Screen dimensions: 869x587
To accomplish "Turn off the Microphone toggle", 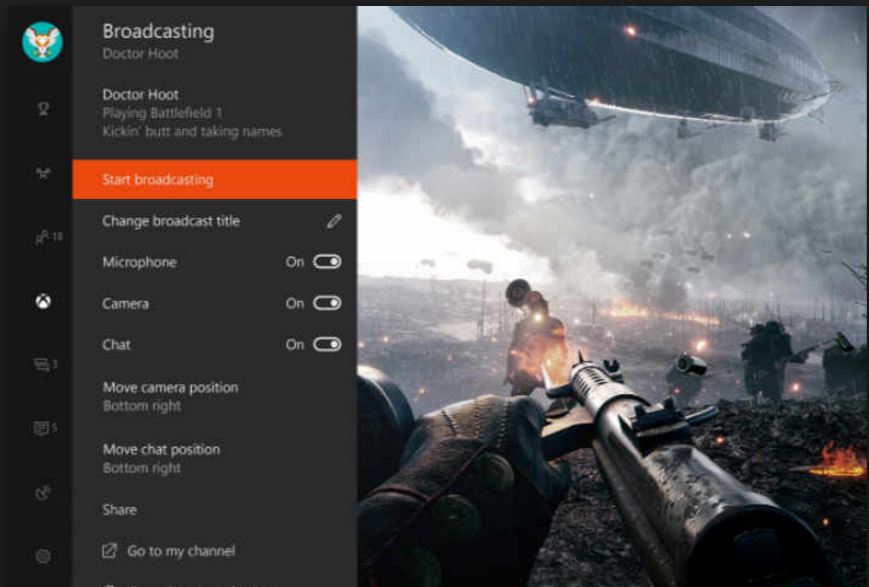I will coord(327,262).
